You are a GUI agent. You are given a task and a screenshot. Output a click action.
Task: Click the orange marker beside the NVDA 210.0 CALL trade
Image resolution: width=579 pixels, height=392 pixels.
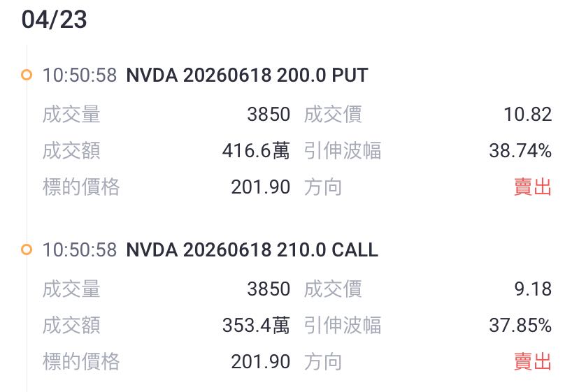point(27,249)
